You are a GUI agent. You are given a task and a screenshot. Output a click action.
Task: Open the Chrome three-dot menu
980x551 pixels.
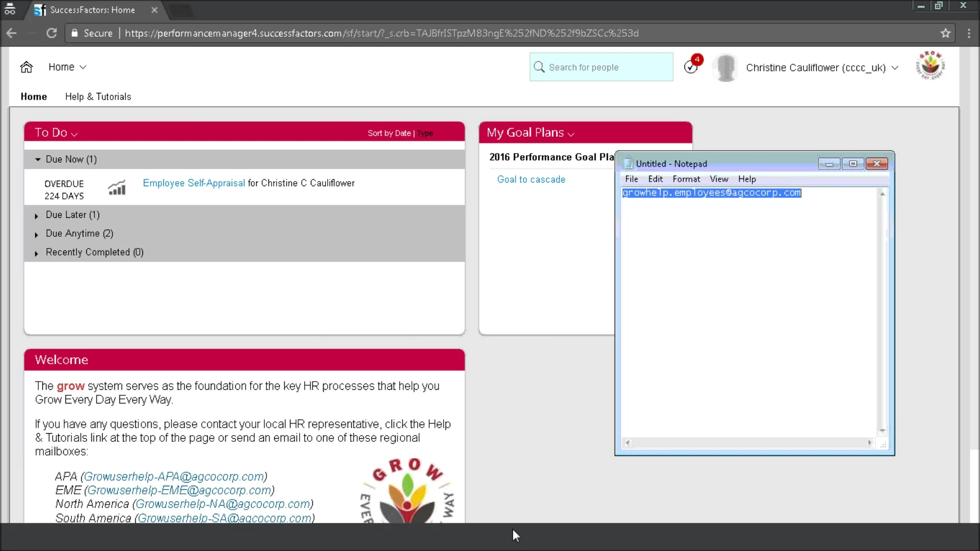(969, 33)
